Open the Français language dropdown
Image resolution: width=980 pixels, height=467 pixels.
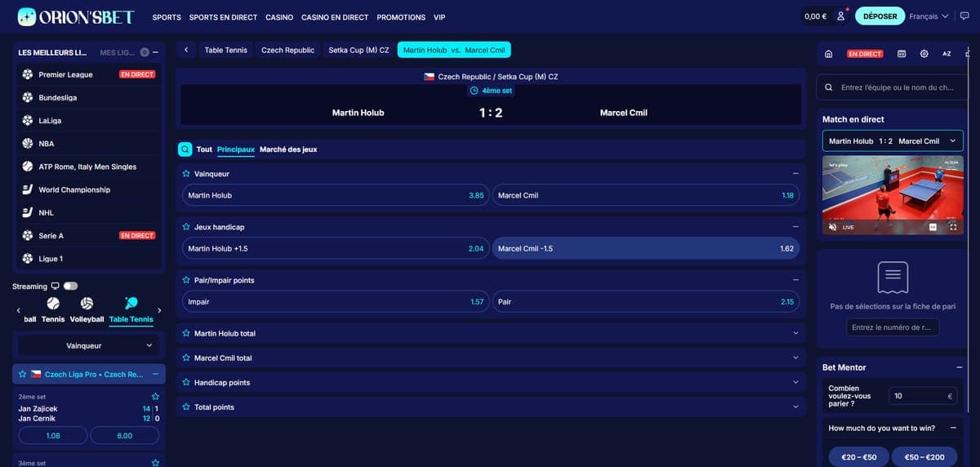pyautogui.click(x=929, y=16)
